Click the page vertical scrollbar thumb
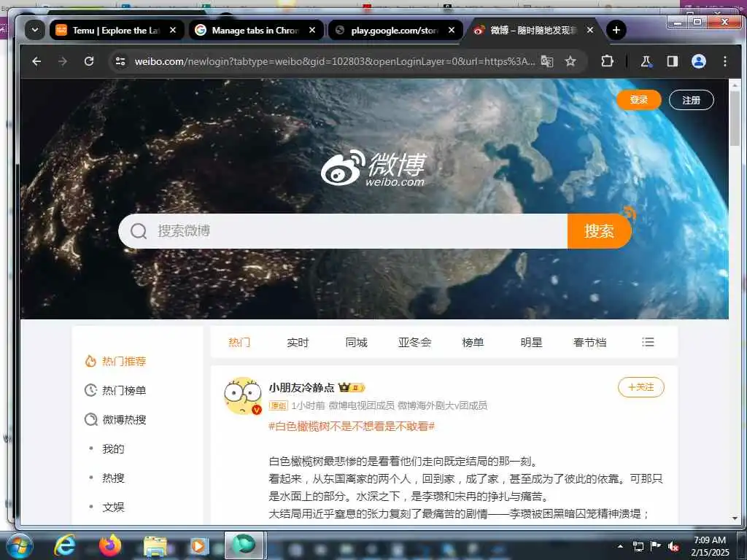Screen dimensions: 747x560 coord(735,117)
